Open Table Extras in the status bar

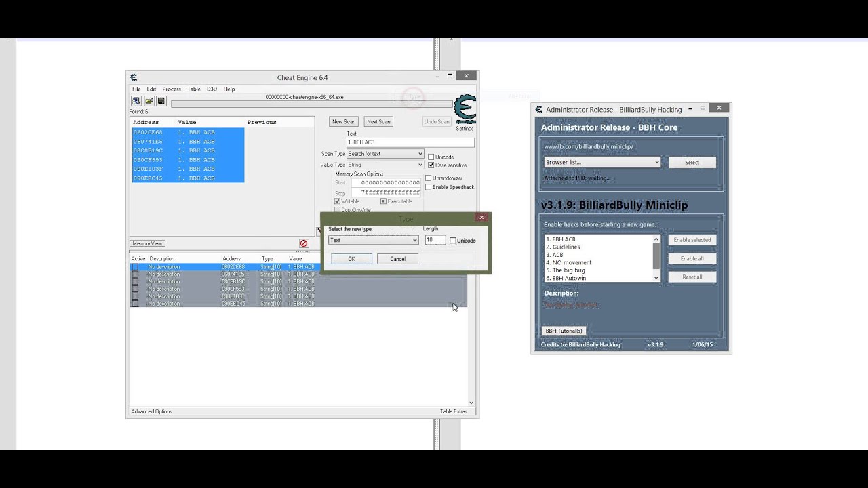pos(454,411)
